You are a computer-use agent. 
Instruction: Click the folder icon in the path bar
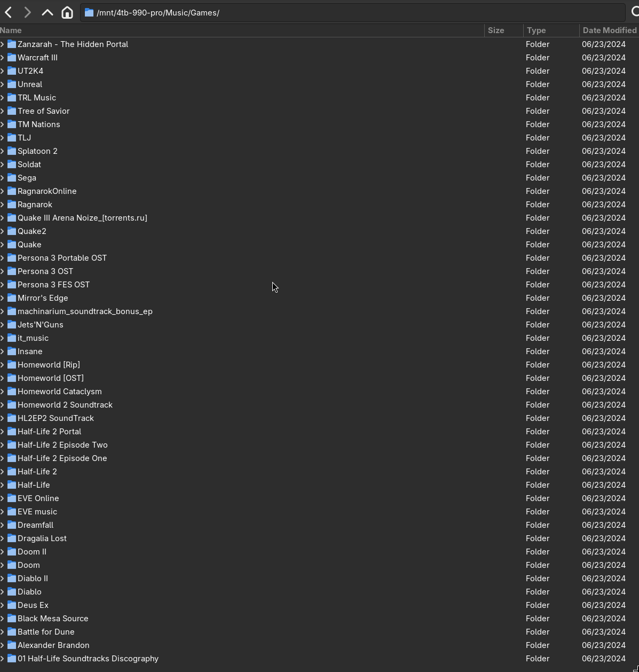tap(89, 12)
